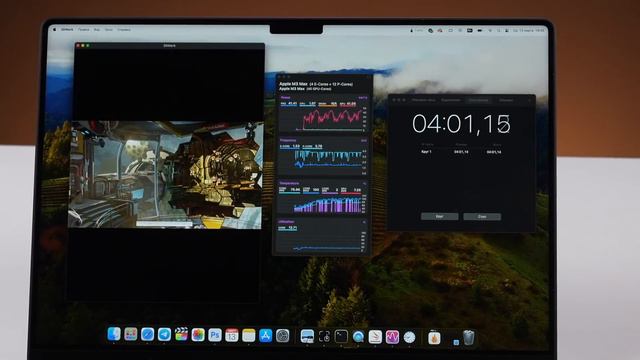This screenshot has height=360, width=640.
Task: Click the GFXBench window title bar
Action: [x=170, y=45]
